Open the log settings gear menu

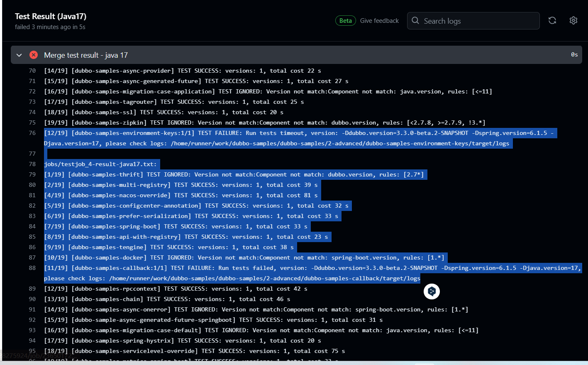click(x=573, y=20)
